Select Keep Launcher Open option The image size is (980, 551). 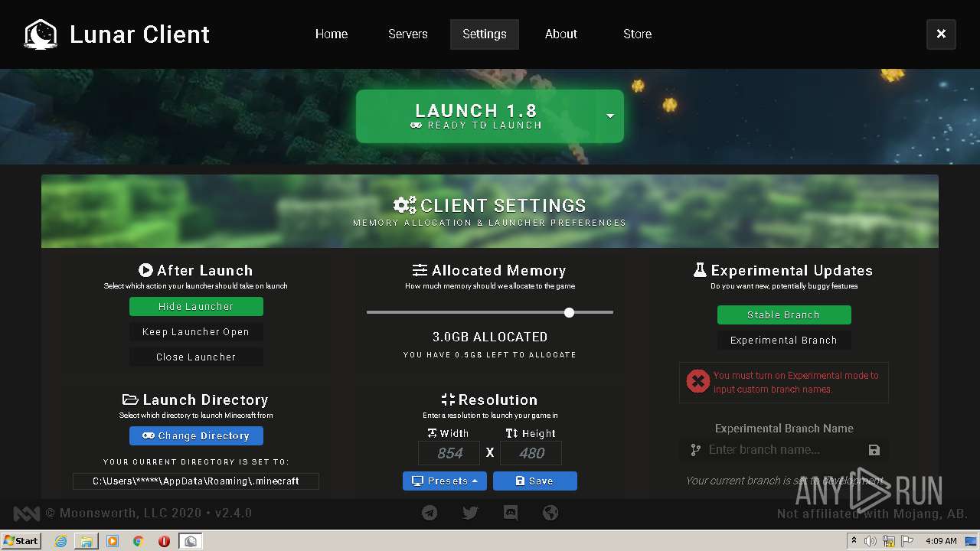click(196, 331)
